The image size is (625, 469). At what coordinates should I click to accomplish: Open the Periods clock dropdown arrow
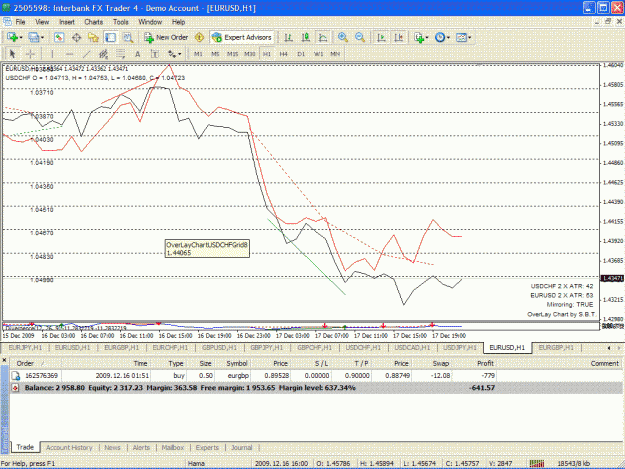click(448, 38)
